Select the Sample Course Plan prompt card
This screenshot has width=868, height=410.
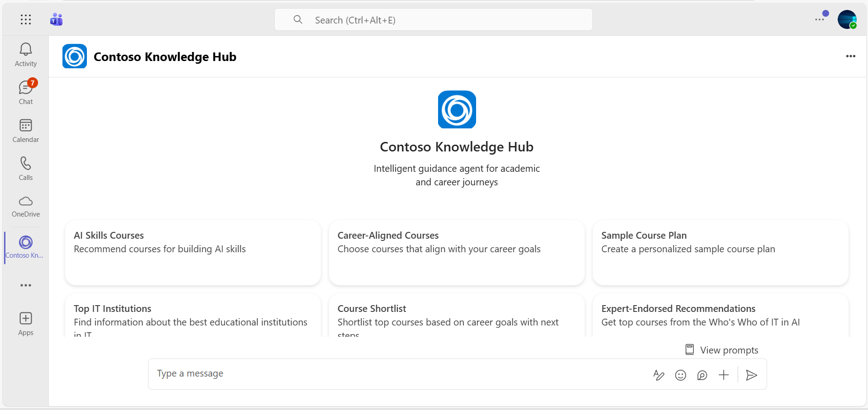(x=720, y=252)
